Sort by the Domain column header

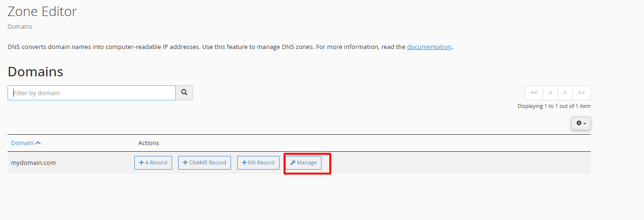pos(26,143)
